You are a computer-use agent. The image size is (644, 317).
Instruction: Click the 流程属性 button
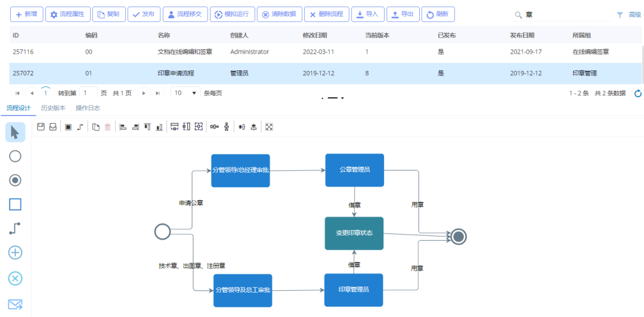(x=68, y=14)
